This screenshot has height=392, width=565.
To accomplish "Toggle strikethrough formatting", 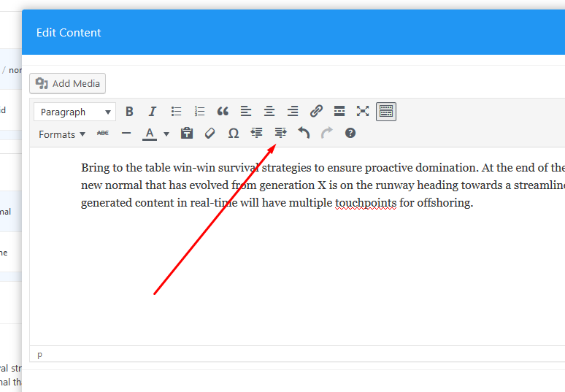I will pos(103,133).
